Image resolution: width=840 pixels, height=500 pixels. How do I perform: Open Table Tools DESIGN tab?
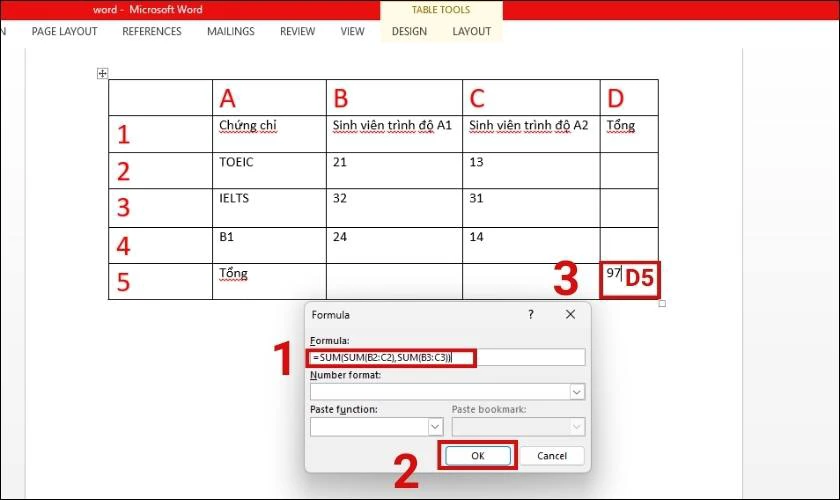coord(409,32)
